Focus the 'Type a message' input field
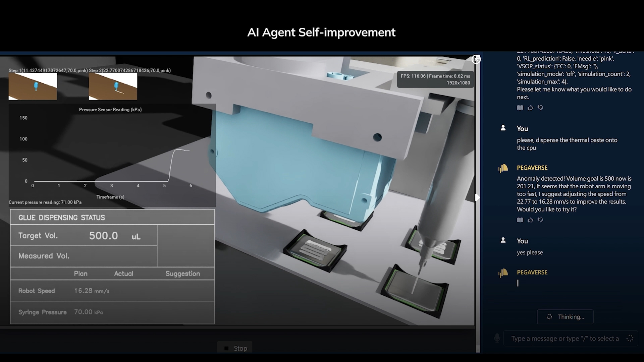 click(x=565, y=339)
